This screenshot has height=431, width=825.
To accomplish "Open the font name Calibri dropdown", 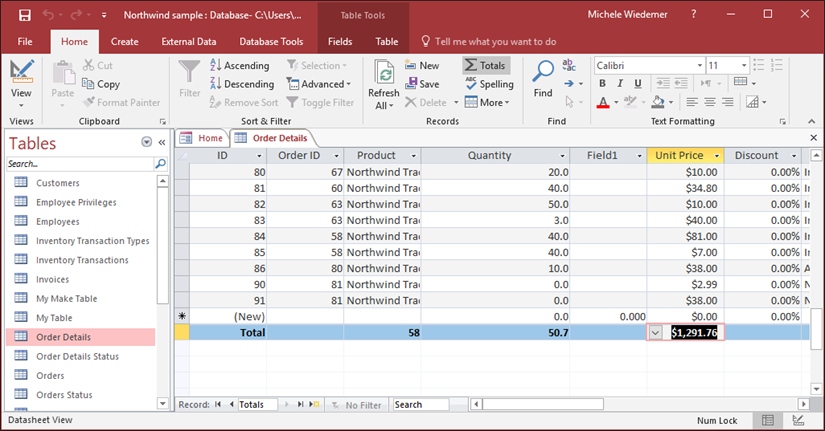I will [700, 65].
